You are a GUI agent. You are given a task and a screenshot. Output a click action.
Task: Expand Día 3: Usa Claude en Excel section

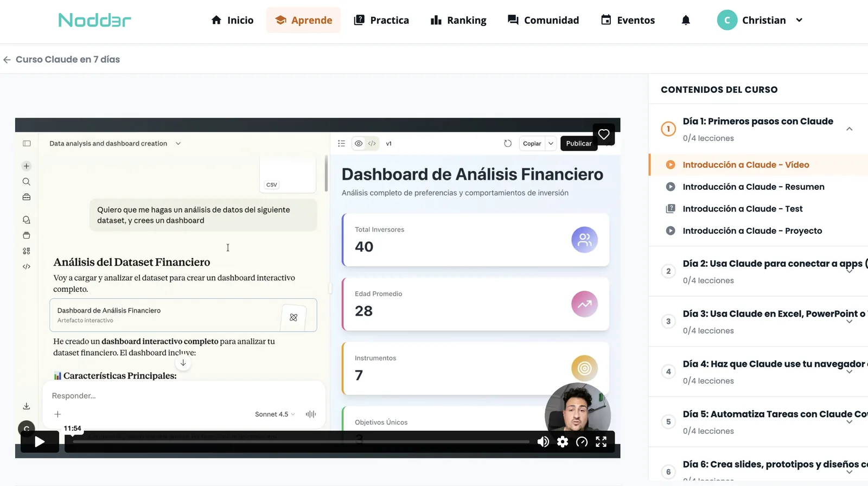coord(850,321)
